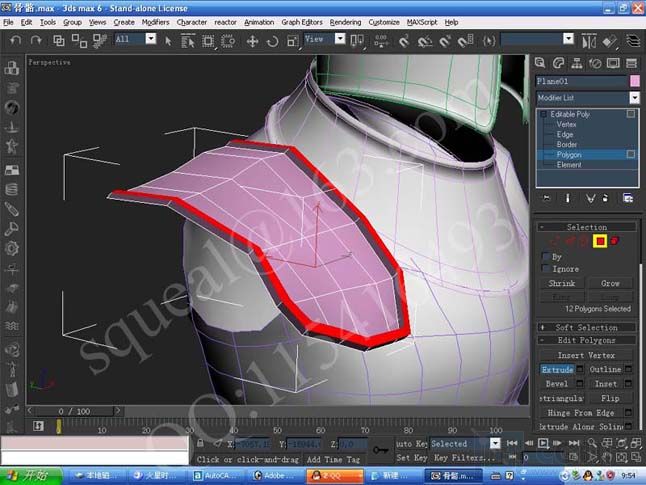Toggle the Percent Snap button
Viewport: 646px width, 485px height.
point(445,41)
